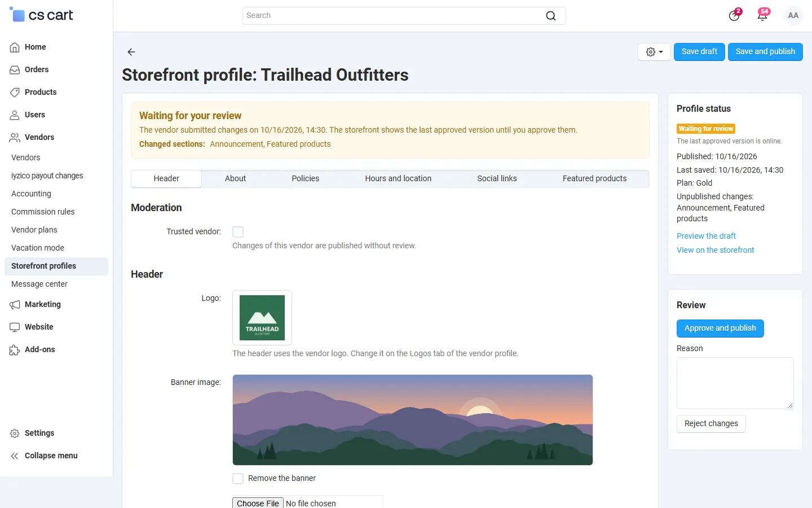Open the notifications bell icon
The width and height of the screenshot is (812, 508).
[762, 15]
